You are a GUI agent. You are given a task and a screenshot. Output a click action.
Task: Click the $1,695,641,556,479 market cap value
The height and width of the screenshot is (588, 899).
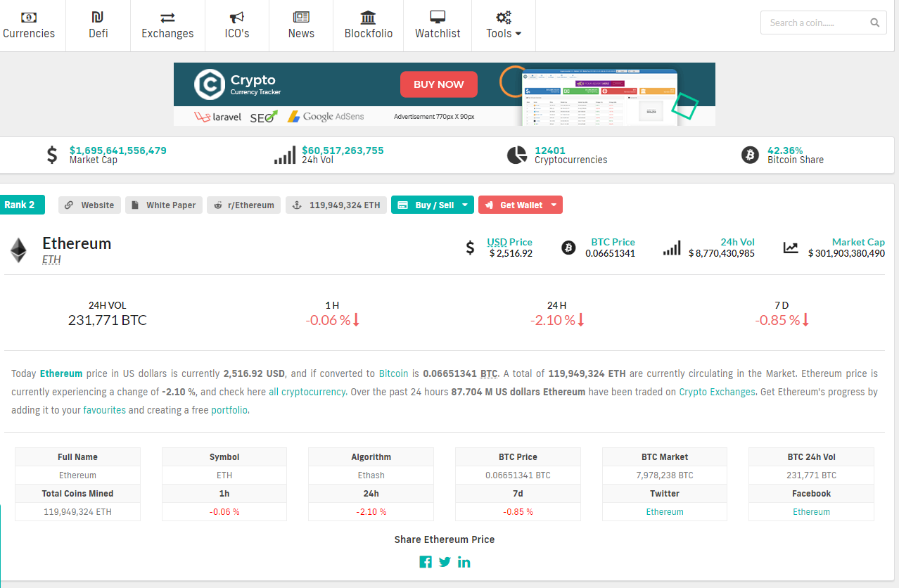click(118, 151)
